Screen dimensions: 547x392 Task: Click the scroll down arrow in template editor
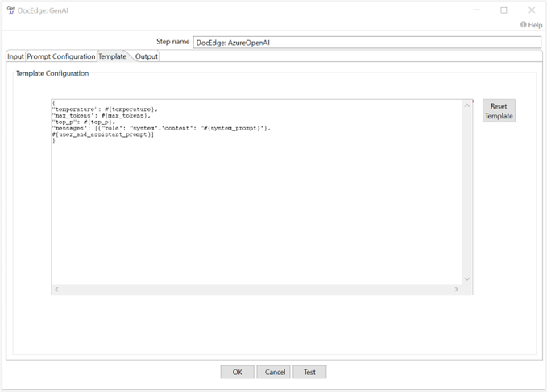(467, 279)
